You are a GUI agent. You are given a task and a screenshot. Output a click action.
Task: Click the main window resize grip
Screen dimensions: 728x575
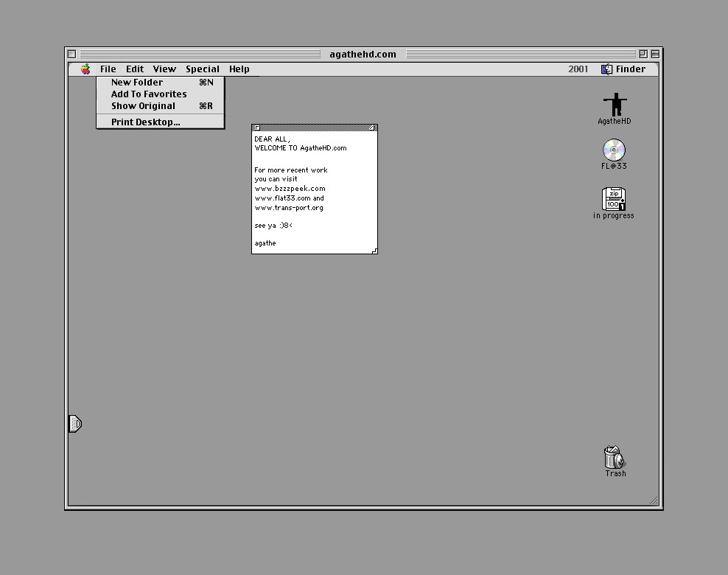(654, 501)
